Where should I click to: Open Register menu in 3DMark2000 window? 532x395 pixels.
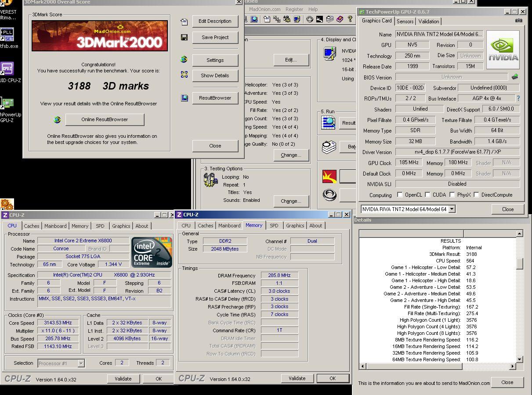pyautogui.click(x=294, y=9)
